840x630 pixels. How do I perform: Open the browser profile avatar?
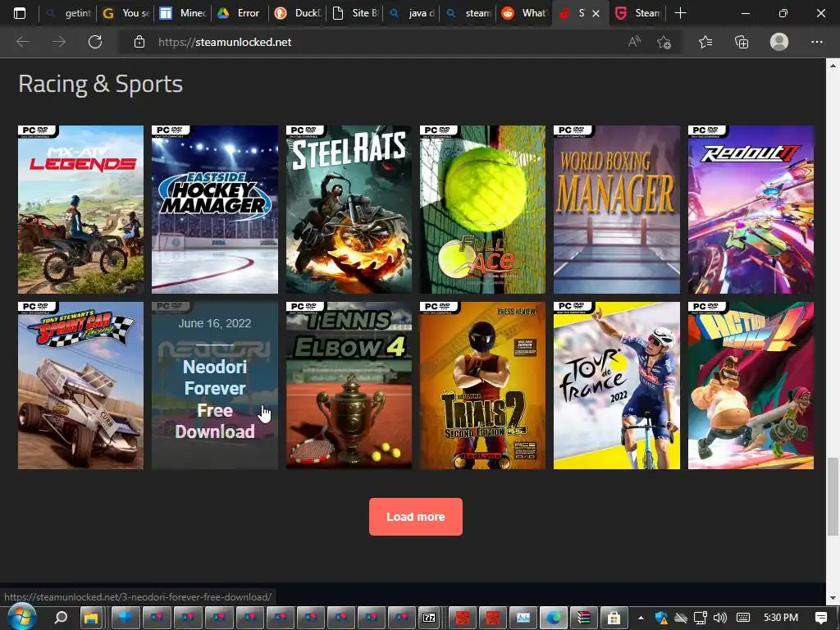[x=779, y=42]
